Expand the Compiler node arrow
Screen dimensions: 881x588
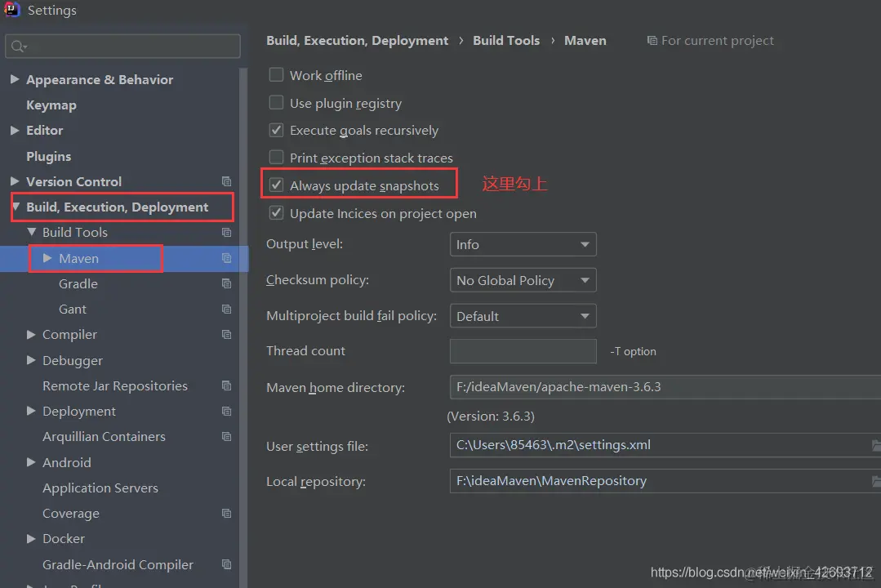[31, 334]
